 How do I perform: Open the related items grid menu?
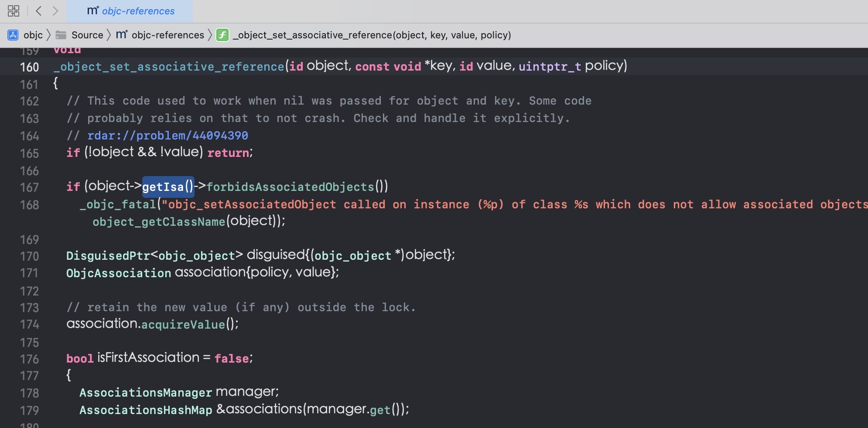[14, 11]
